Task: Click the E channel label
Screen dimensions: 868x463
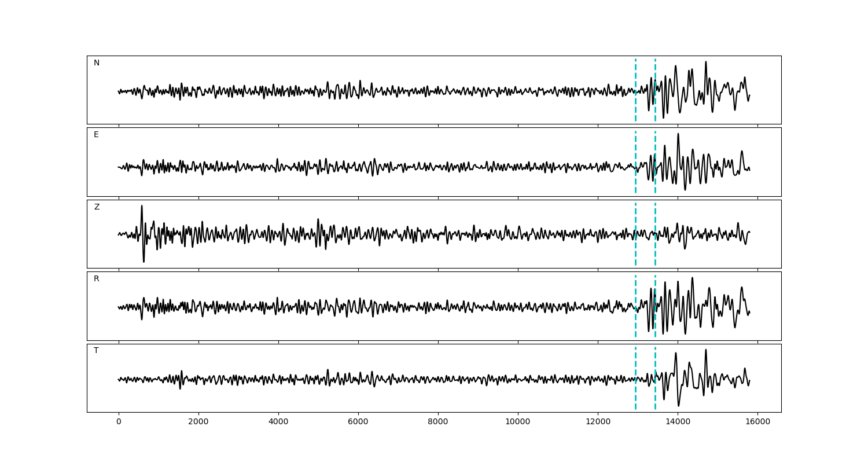Action: click(x=96, y=135)
